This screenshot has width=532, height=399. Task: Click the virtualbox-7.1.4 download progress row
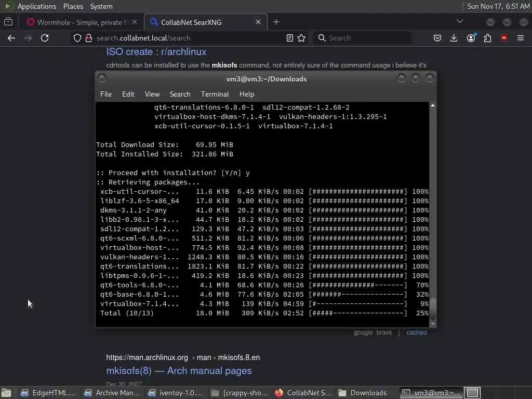[x=264, y=303]
